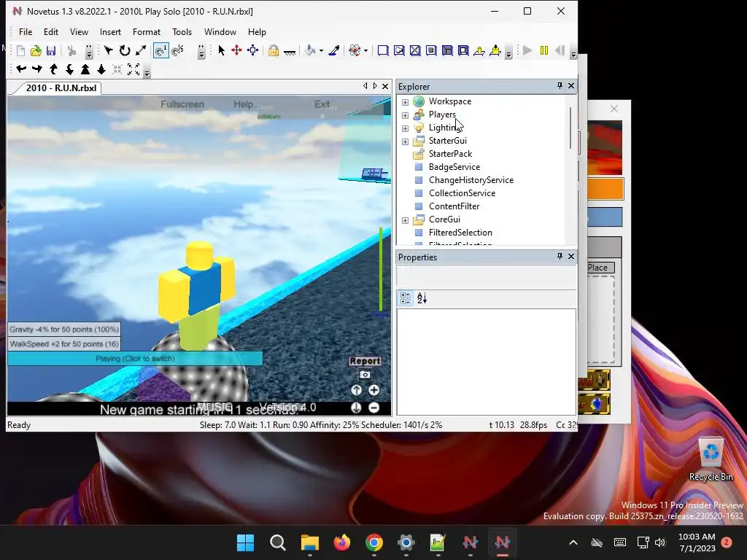747x560 pixels.
Task: Open the File menu
Action: 26,32
